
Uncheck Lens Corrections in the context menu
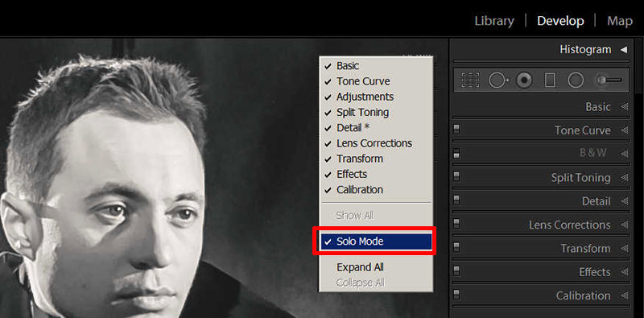point(376,143)
